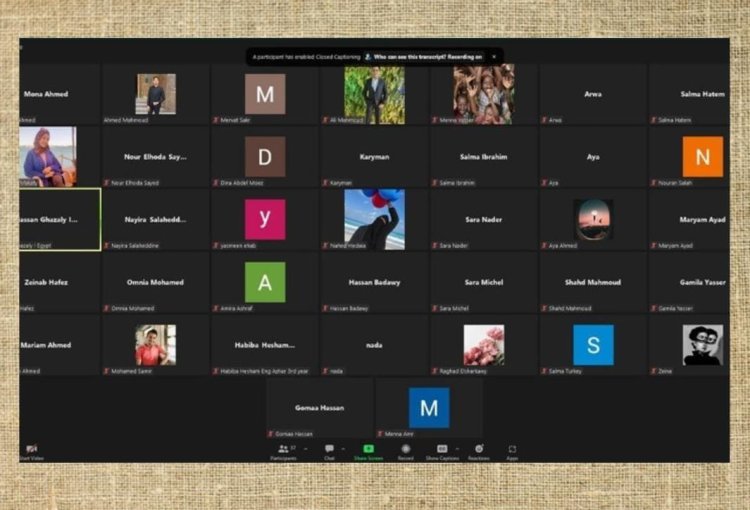This screenshot has width=750, height=510.
Task: Open the Reactions menu
Action: pos(479,450)
